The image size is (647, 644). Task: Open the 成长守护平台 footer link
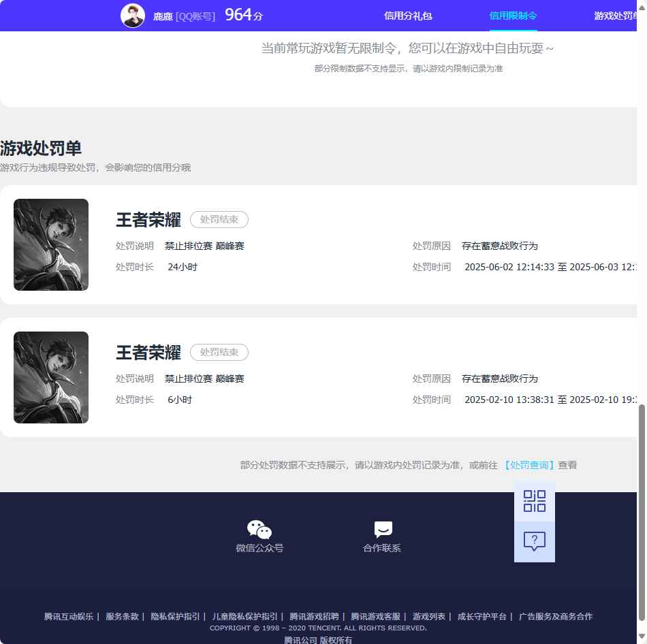482,616
